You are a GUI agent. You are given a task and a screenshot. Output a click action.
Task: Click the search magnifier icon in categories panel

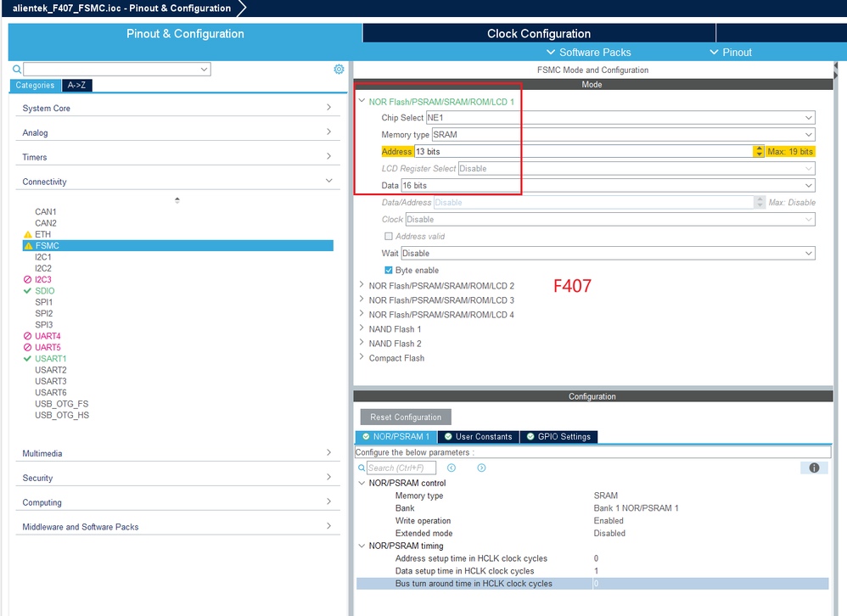17,69
